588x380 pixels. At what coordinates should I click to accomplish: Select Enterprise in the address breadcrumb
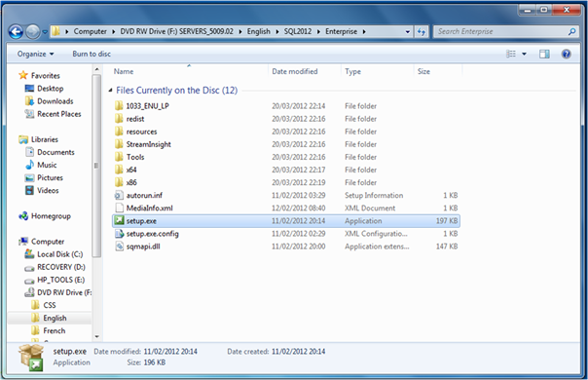click(342, 31)
